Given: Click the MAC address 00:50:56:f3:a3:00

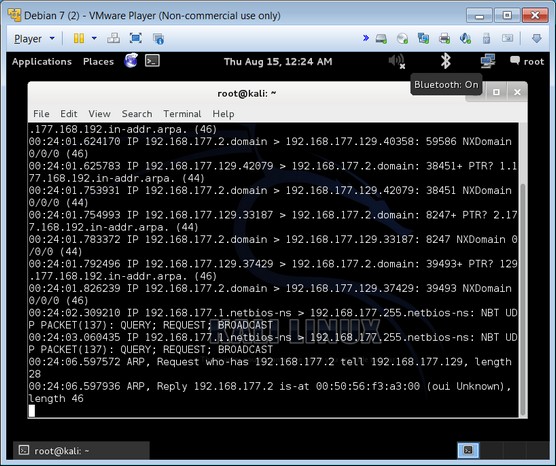Looking at the screenshot, I should (x=368, y=386).
